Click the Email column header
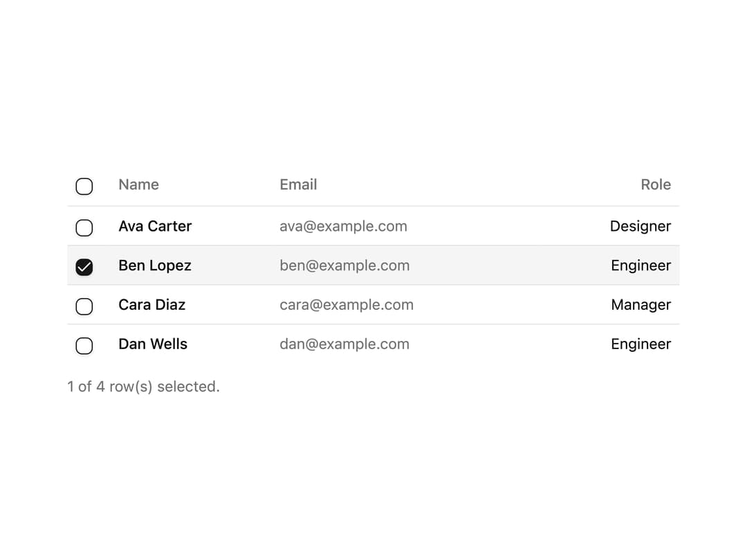Image resolution: width=747 pixels, height=560 pixels. click(298, 185)
